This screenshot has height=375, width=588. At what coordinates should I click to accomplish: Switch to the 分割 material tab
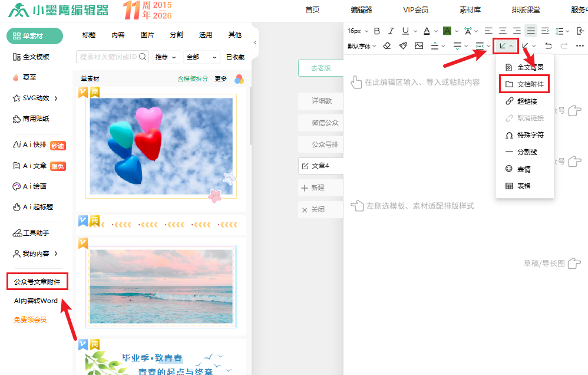coord(176,35)
